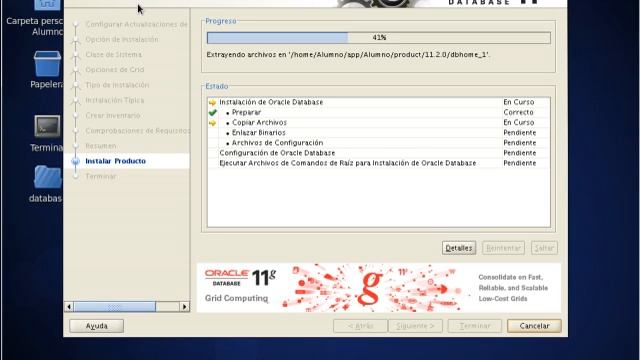Click the Preparar status row

click(x=378, y=112)
